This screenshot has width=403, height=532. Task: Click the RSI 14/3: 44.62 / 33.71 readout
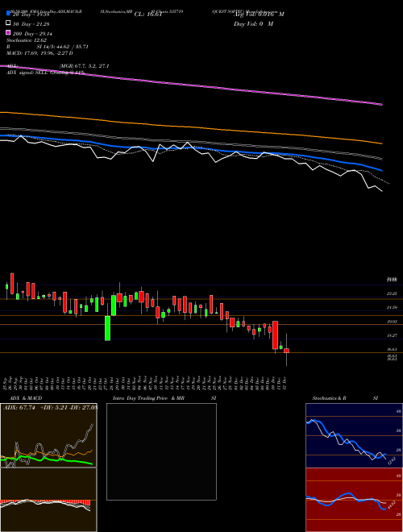pyautogui.click(x=48, y=47)
